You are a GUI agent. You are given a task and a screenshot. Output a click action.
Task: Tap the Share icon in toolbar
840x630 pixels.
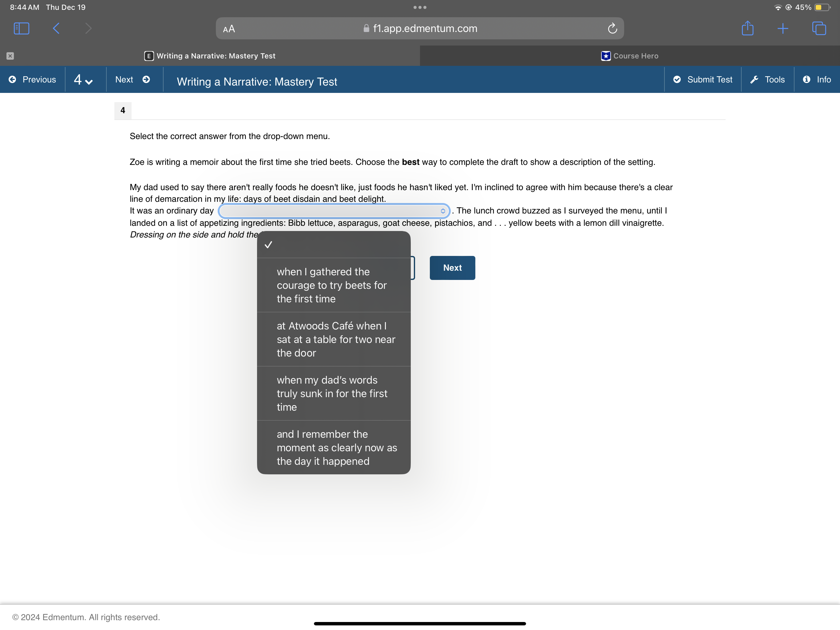click(747, 29)
